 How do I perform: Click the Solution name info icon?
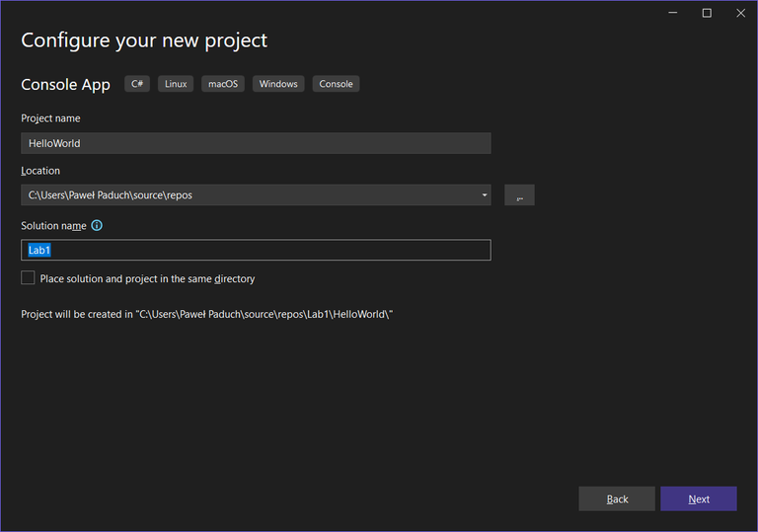[97, 225]
